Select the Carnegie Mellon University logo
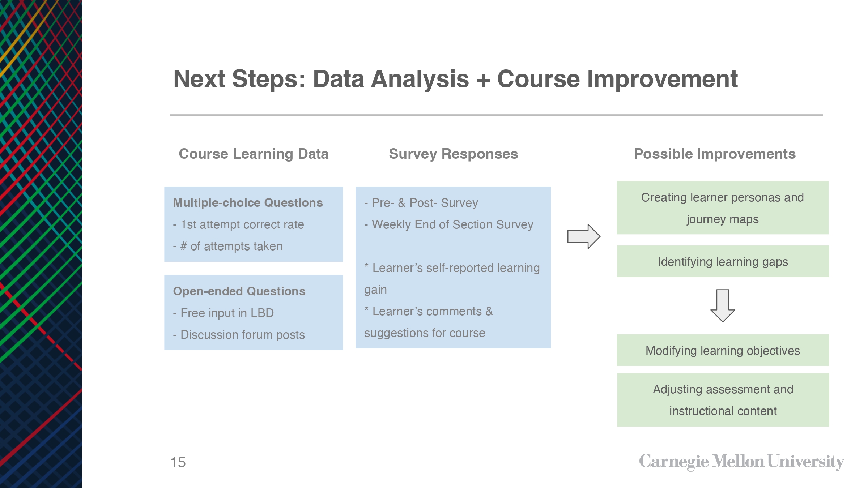The image size is (868, 488). tap(741, 462)
